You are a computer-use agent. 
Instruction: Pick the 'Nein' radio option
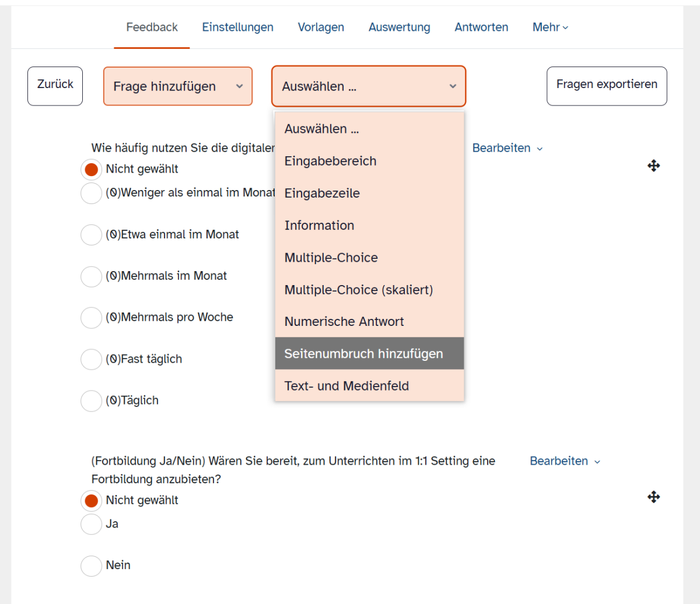click(x=91, y=566)
